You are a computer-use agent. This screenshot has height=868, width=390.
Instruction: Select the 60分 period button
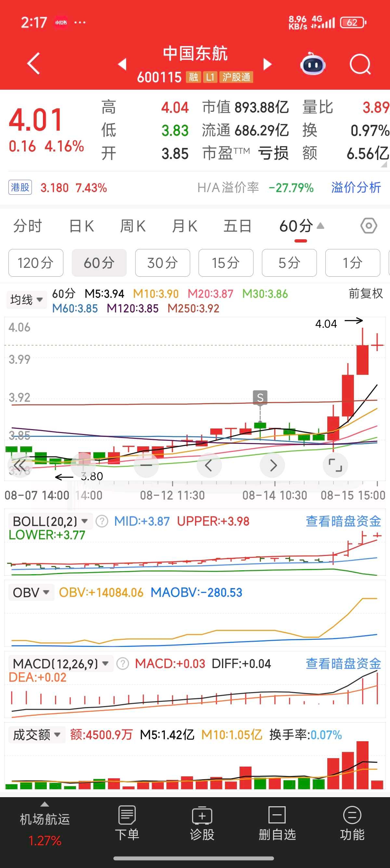coord(99,263)
